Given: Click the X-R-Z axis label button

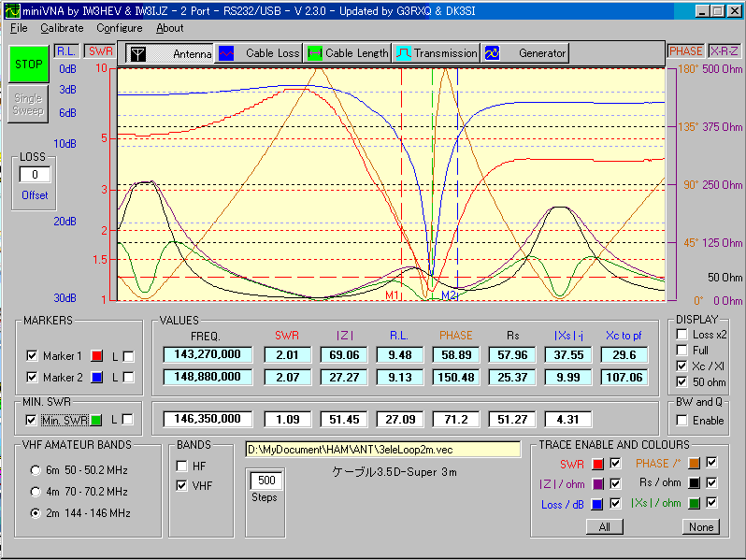Looking at the screenshot, I should [724, 50].
